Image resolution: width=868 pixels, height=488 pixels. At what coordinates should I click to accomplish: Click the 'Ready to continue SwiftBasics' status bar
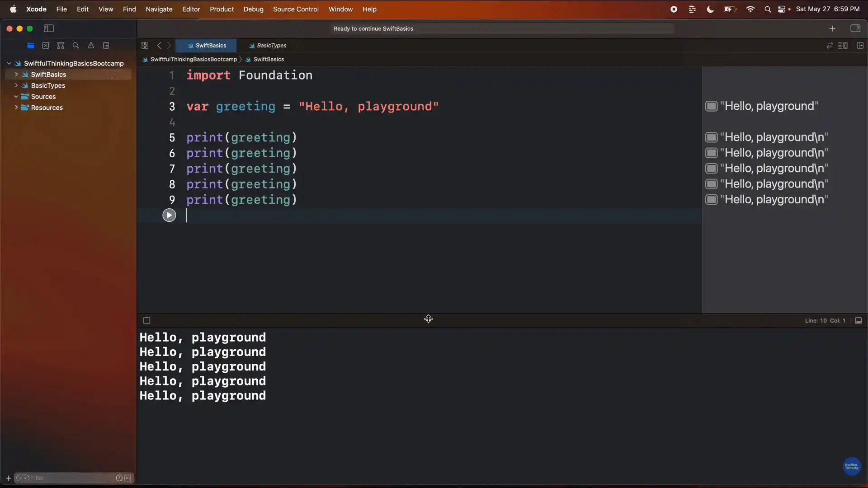pyautogui.click(x=502, y=28)
